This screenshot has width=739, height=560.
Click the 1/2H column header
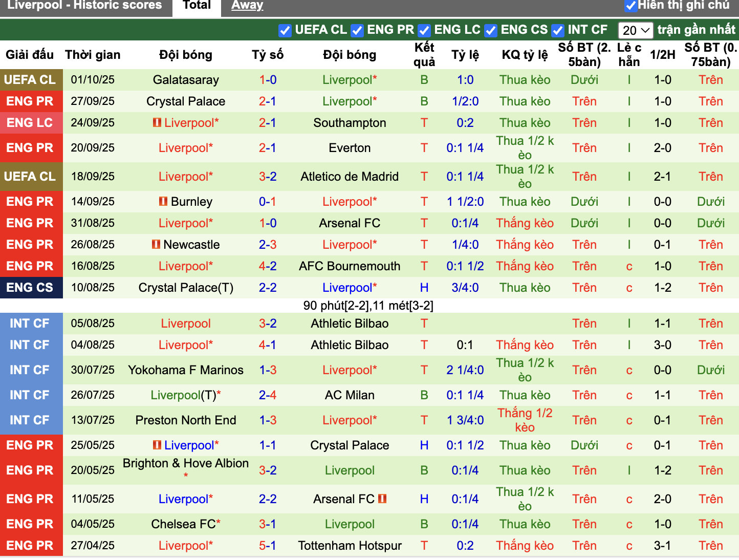point(663,55)
